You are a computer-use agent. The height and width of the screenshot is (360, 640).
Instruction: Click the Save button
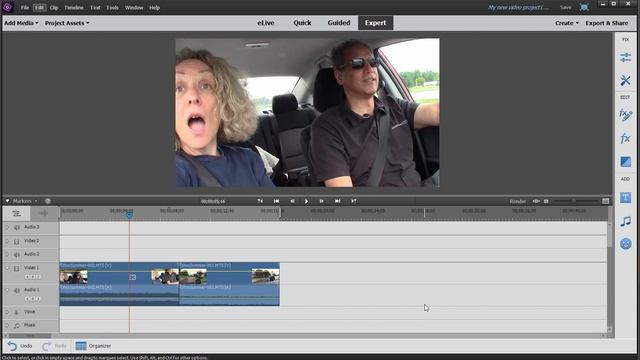coord(566,7)
